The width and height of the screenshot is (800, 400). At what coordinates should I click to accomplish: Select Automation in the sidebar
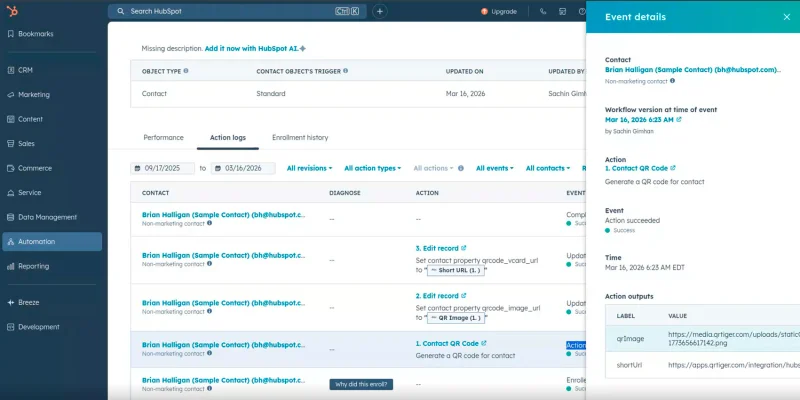point(52,241)
